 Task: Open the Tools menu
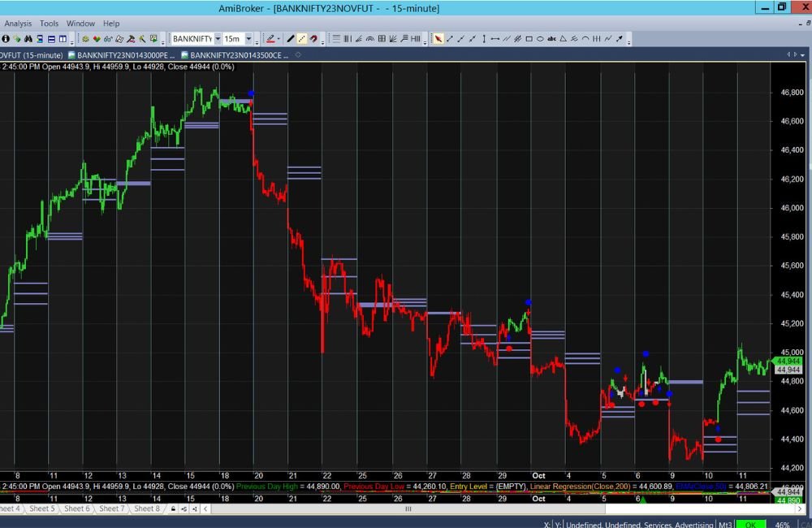pos(50,24)
